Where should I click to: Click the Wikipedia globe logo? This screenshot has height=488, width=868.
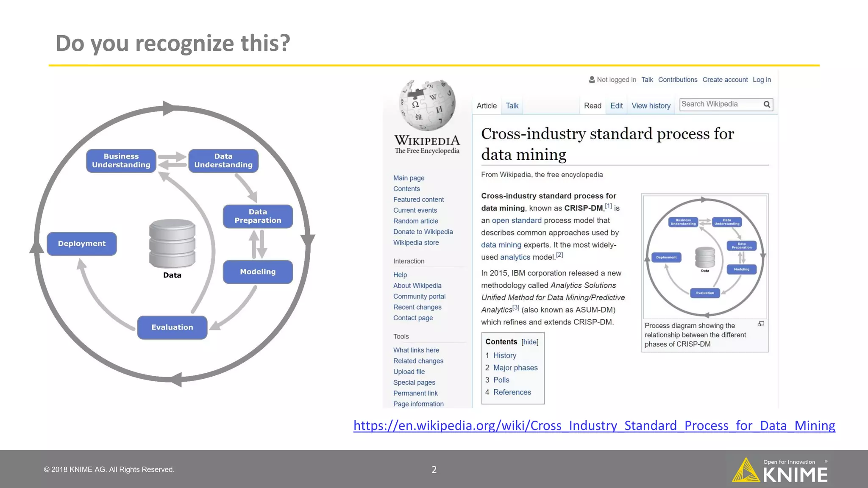(427, 105)
